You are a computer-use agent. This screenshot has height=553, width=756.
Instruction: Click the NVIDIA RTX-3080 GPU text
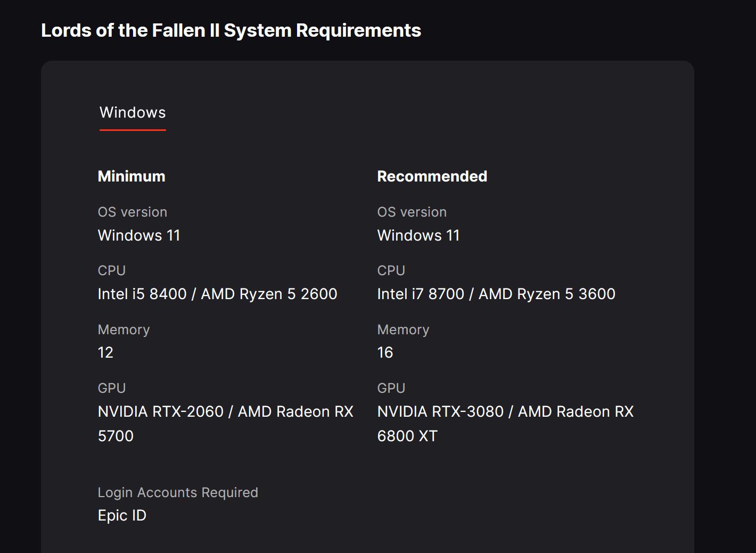coord(440,411)
